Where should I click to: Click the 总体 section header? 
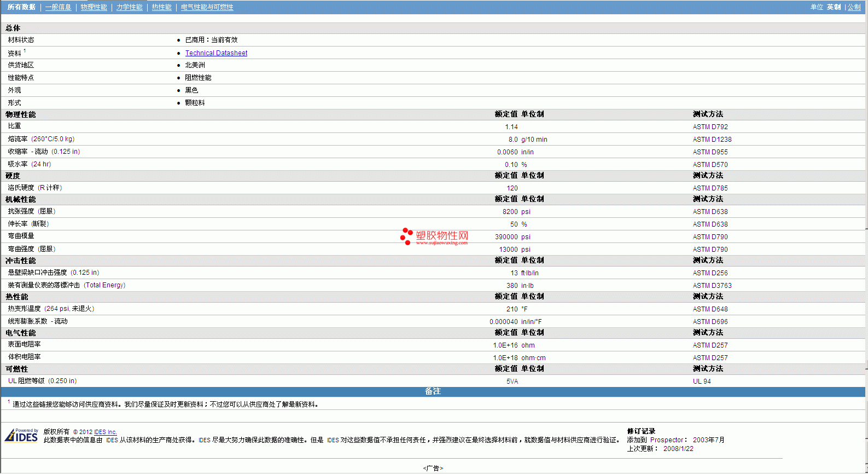click(x=13, y=28)
